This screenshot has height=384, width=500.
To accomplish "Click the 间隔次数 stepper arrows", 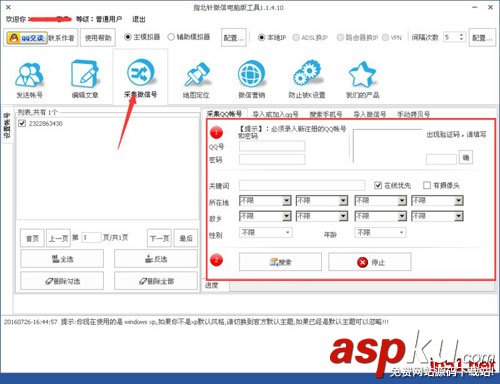I will 461,37.
